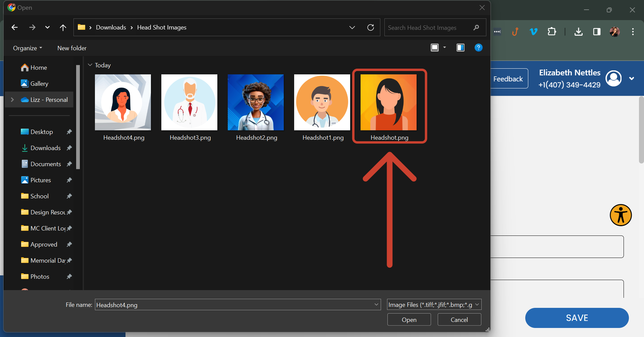Open the Chrome extensions puzzle icon
Screen dimensions: 644x337
[x=552, y=32]
